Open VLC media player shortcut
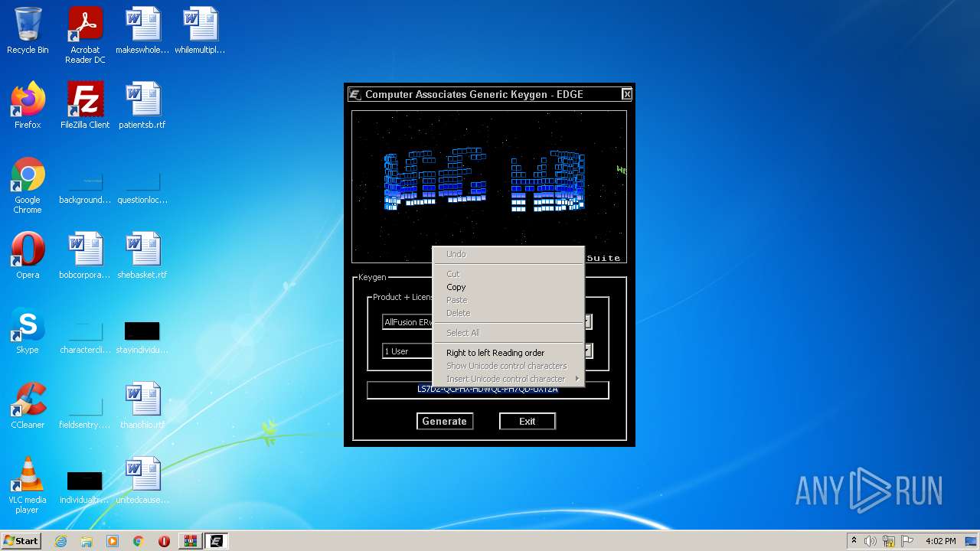Viewport: 980px width, 551px height. [x=28, y=485]
